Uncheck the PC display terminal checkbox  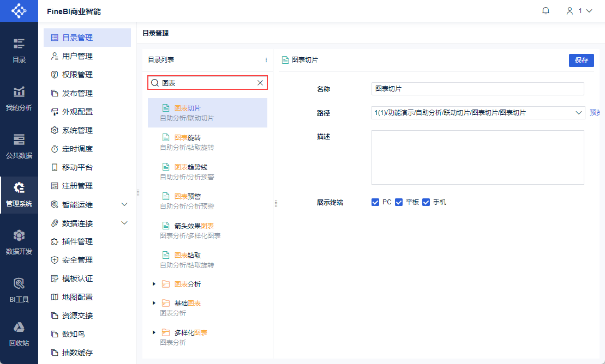375,202
